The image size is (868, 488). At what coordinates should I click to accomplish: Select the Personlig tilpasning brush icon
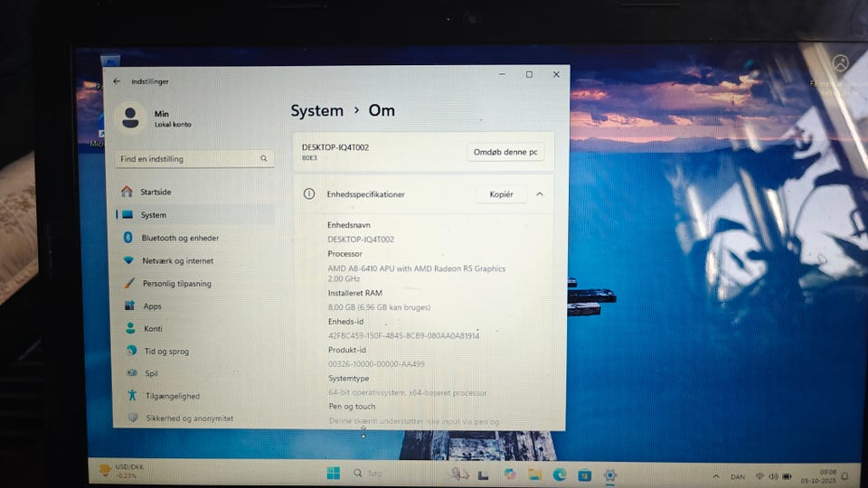(128, 284)
